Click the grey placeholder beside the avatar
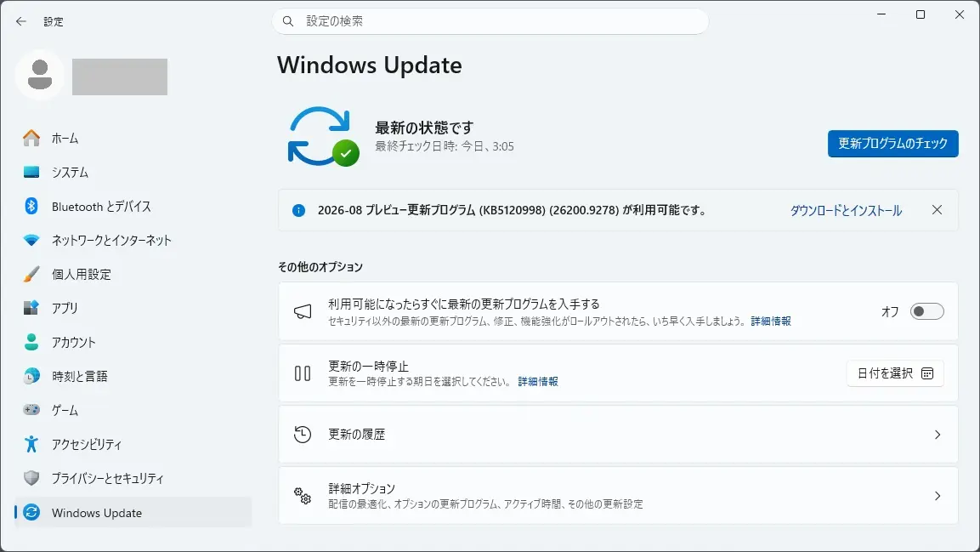Viewport: 980px width, 552px height. (119, 77)
